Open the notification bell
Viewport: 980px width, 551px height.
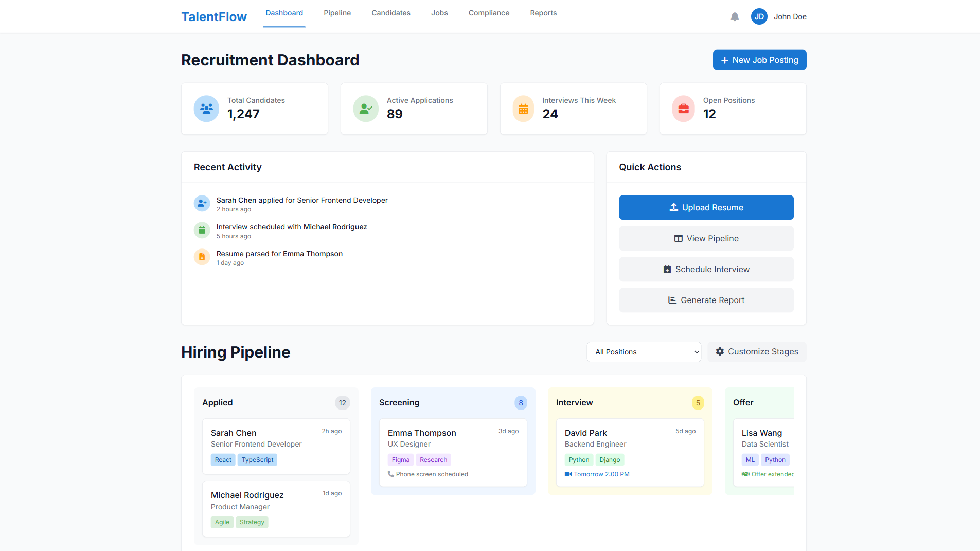tap(735, 16)
